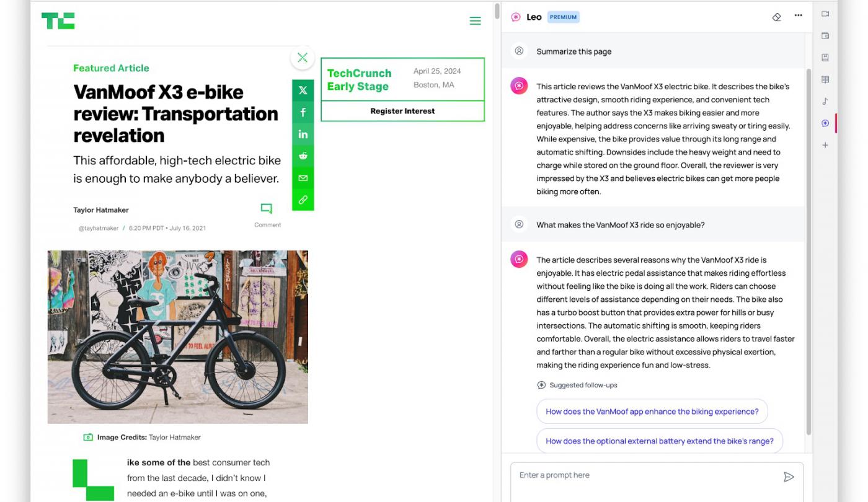Click the 'What makes the VanMoof X3' question
This screenshot has height=502, width=868.
point(621,225)
